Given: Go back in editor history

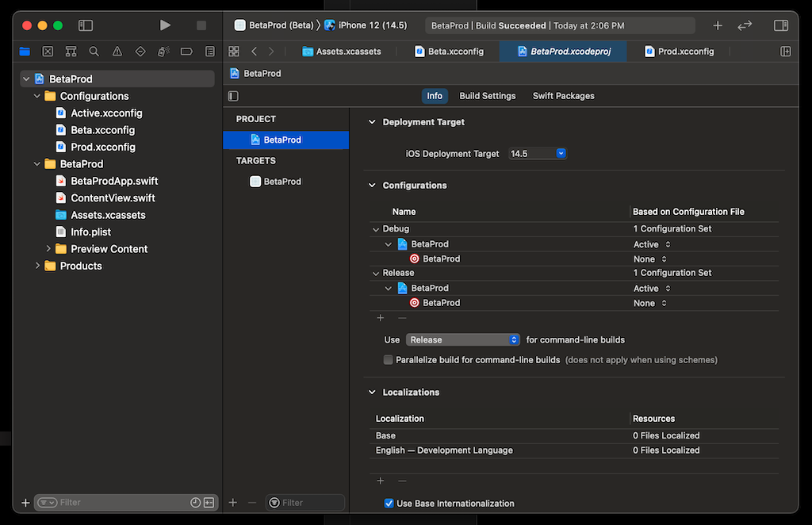Looking at the screenshot, I should click(255, 52).
